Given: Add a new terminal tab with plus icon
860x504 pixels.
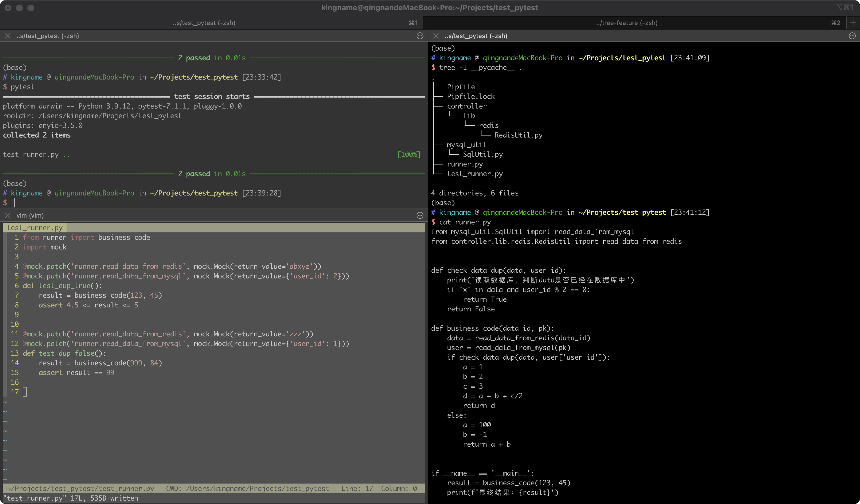Looking at the screenshot, I should tap(853, 23).
